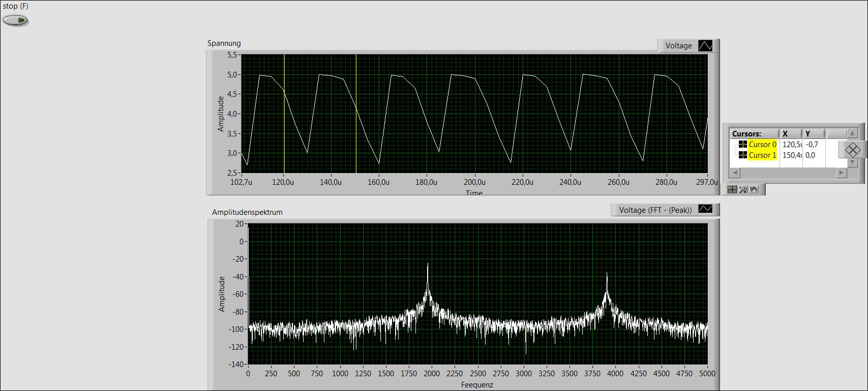Image resolution: width=868 pixels, height=391 pixels.
Task: Click the Cursor 0 glyph icon
Action: 743,145
